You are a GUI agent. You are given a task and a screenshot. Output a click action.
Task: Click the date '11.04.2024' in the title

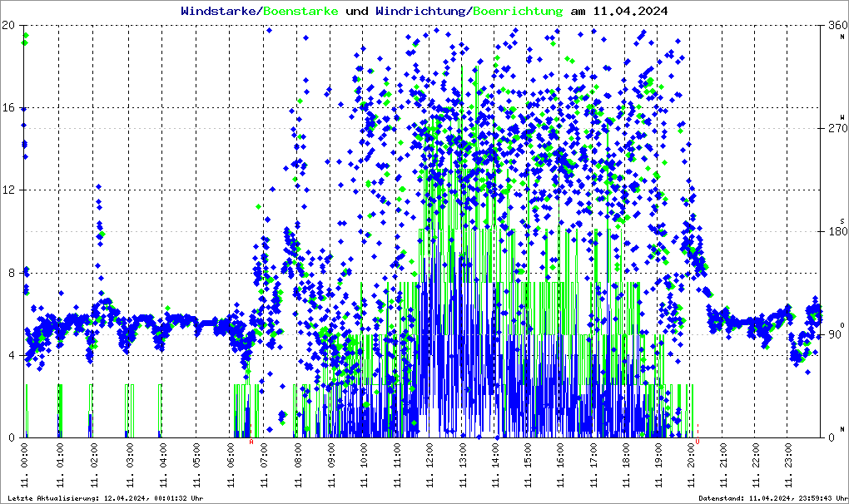[630, 11]
